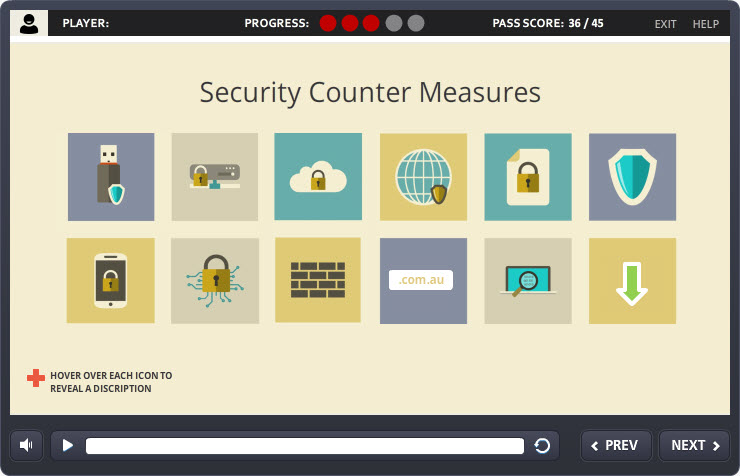Click the third red progress dot

[x=371, y=23]
